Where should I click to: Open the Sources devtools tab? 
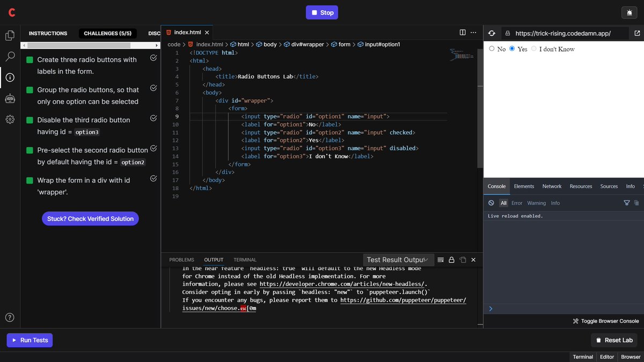[609, 186]
